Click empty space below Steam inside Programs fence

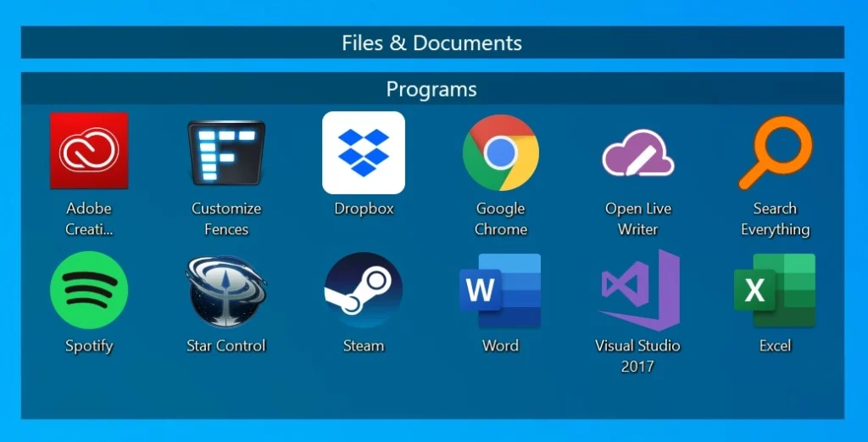pos(364,390)
